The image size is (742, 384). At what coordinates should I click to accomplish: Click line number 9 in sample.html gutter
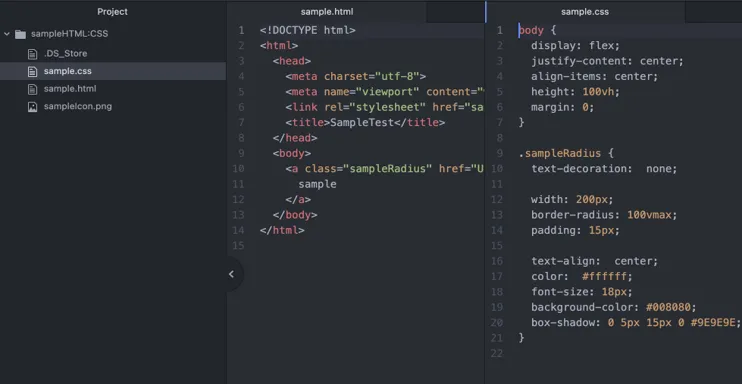pos(241,153)
